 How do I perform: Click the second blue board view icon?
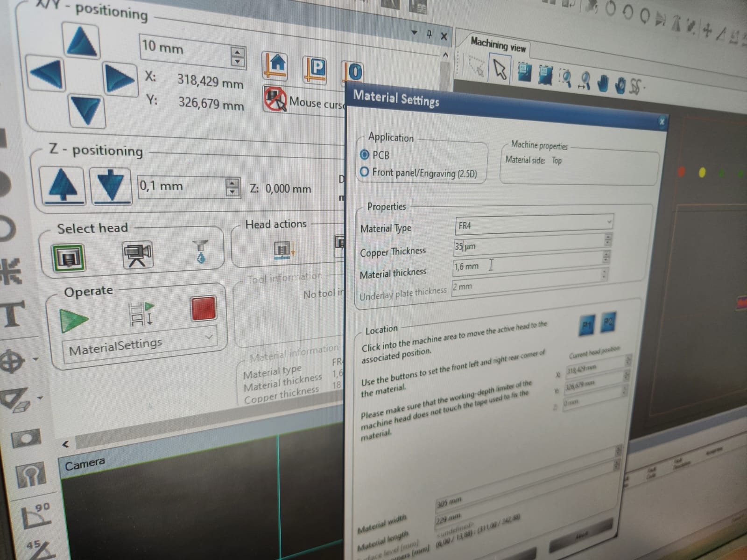pyautogui.click(x=545, y=75)
